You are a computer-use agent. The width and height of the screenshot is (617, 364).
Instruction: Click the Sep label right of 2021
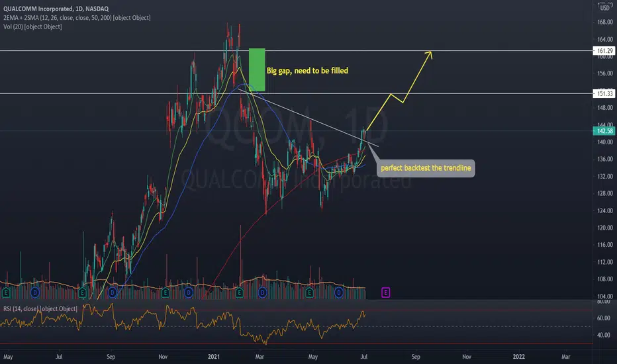click(416, 357)
